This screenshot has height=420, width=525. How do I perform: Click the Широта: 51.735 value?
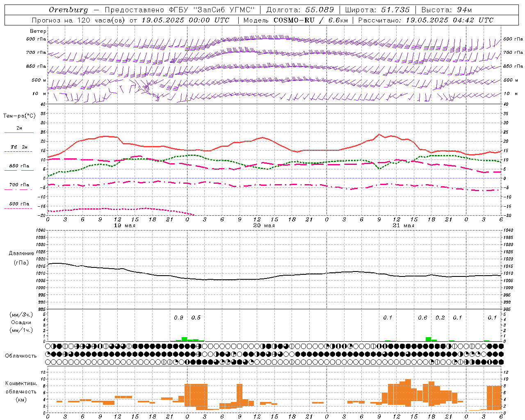pyautogui.click(x=377, y=10)
